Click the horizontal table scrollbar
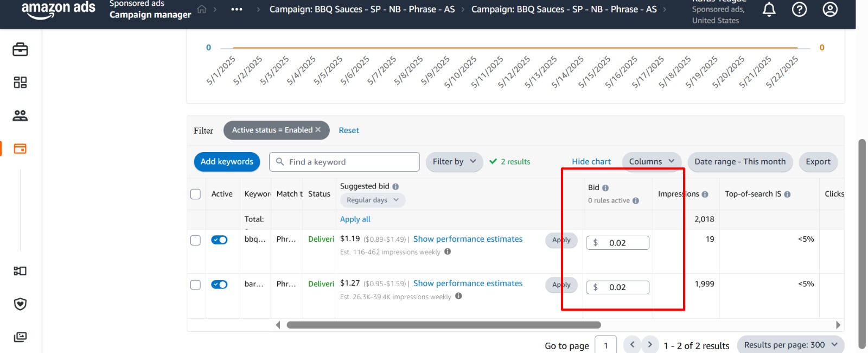This screenshot has height=353, width=868. tap(443, 325)
